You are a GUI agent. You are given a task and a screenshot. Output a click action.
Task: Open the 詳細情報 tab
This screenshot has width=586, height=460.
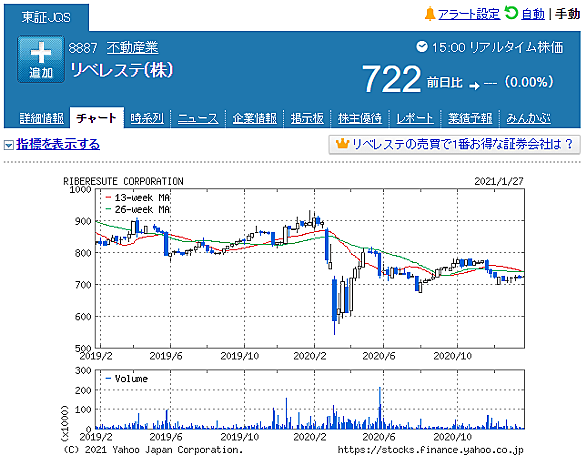[x=41, y=118]
